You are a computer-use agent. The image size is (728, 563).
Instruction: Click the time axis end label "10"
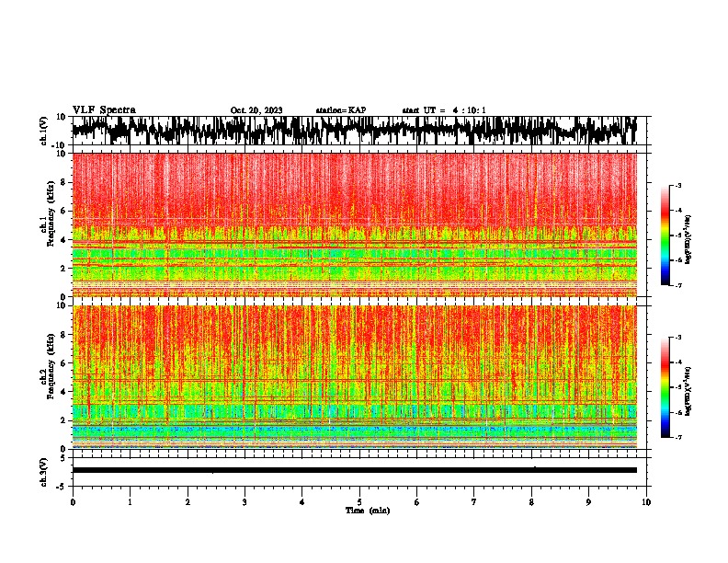coord(646,502)
